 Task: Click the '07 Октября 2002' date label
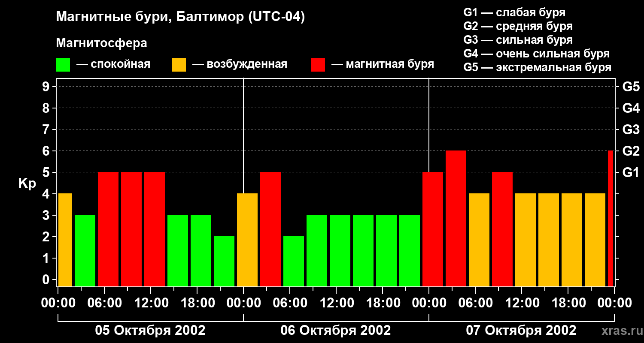(521, 331)
